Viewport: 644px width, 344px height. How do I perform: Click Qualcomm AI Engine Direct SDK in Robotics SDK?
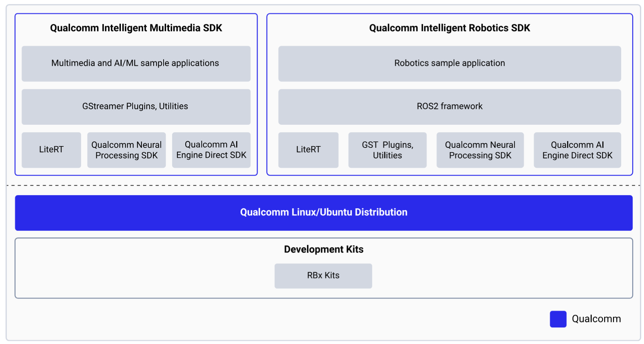click(577, 150)
